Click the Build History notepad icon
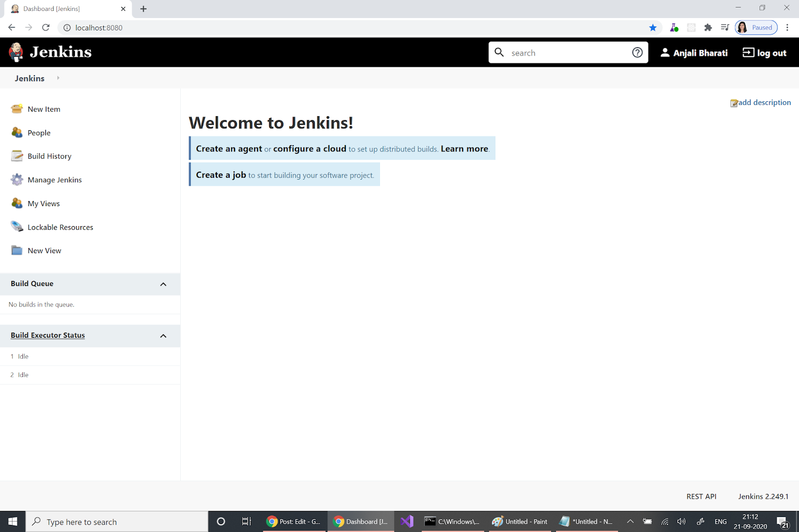 (17, 156)
